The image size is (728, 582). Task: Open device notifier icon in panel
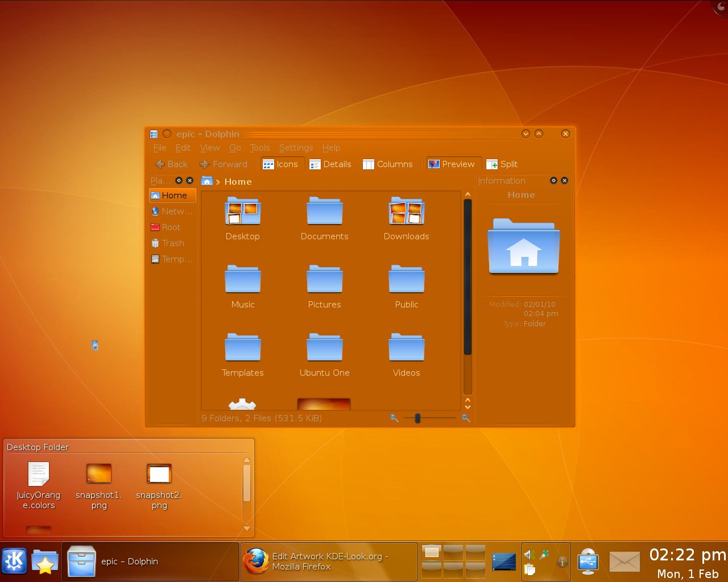pyautogui.click(x=588, y=561)
